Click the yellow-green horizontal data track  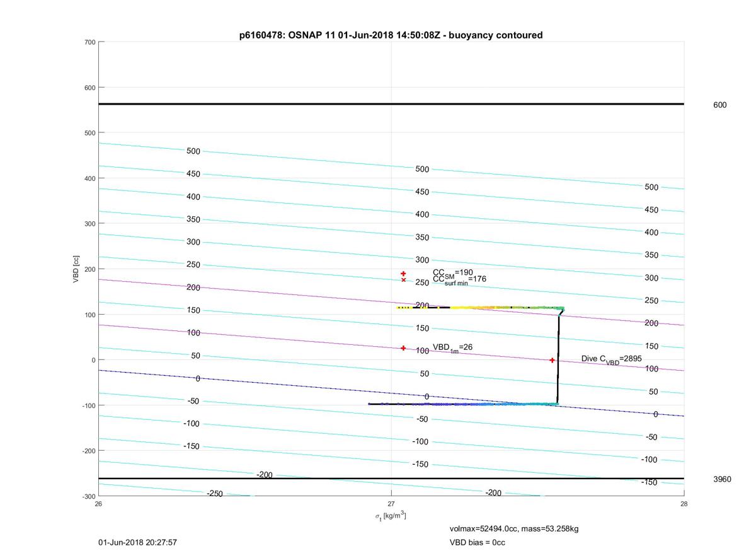[x=480, y=308]
